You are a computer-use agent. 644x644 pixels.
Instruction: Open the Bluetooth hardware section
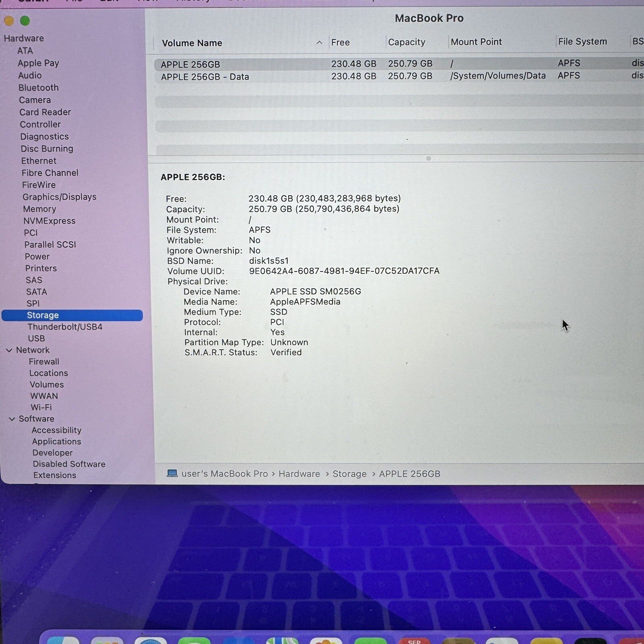39,88
